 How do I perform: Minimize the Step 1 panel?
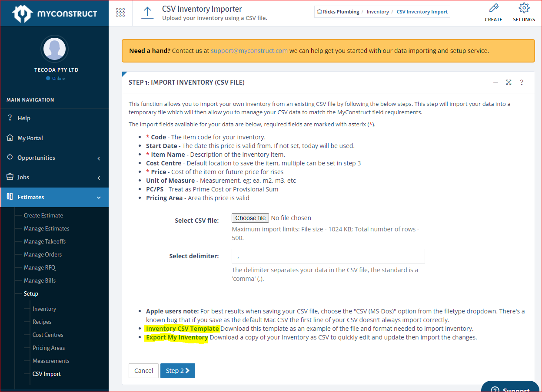(x=495, y=82)
